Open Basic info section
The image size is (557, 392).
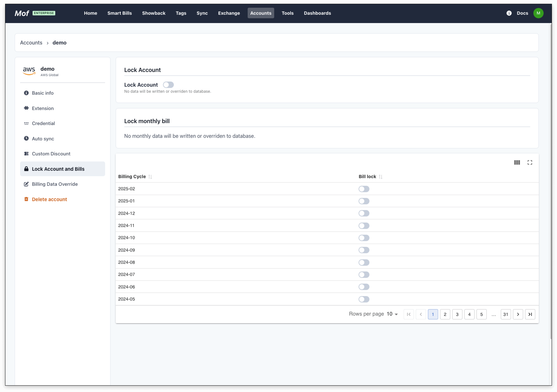pyautogui.click(x=63, y=93)
